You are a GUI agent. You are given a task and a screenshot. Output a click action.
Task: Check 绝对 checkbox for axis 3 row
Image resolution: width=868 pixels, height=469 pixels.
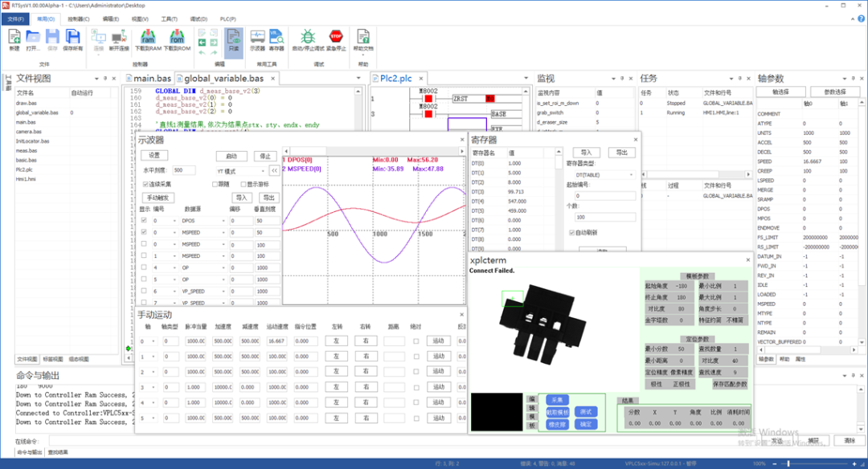[416, 388]
